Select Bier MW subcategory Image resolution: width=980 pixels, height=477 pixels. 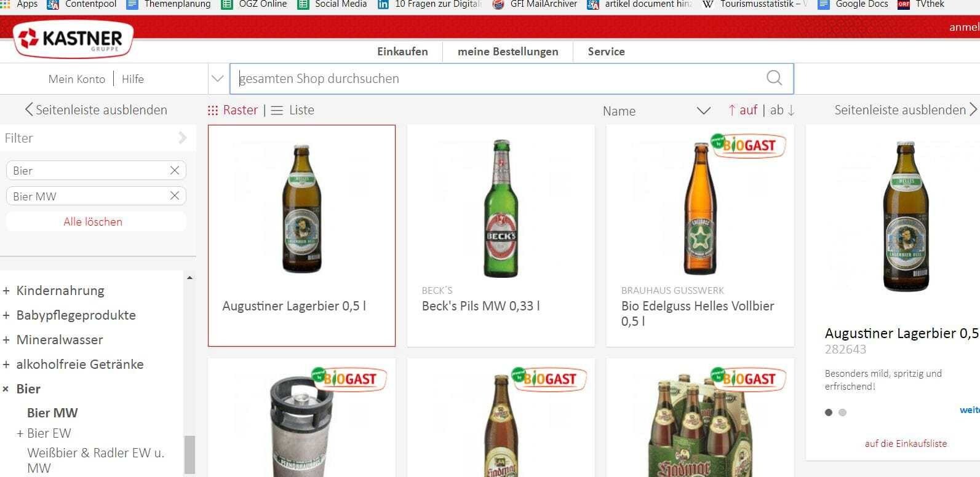pos(52,413)
